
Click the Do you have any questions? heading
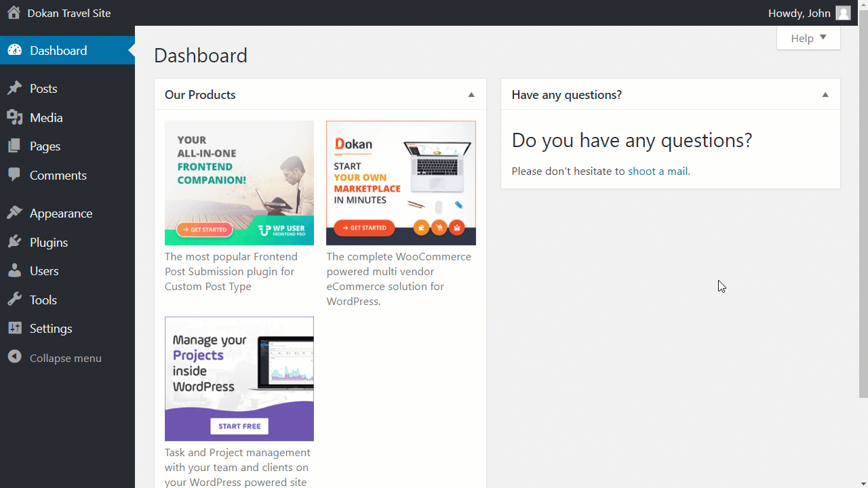point(632,140)
